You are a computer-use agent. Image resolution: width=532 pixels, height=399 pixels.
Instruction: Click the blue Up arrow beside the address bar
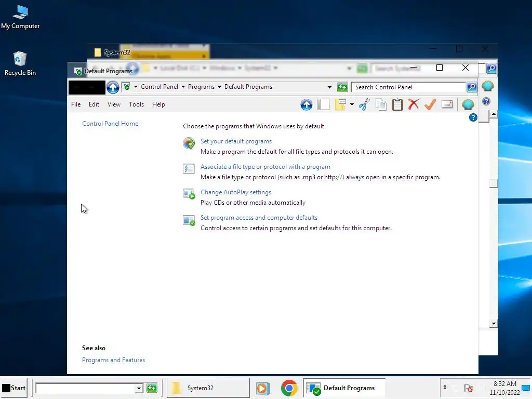pyautogui.click(x=113, y=87)
